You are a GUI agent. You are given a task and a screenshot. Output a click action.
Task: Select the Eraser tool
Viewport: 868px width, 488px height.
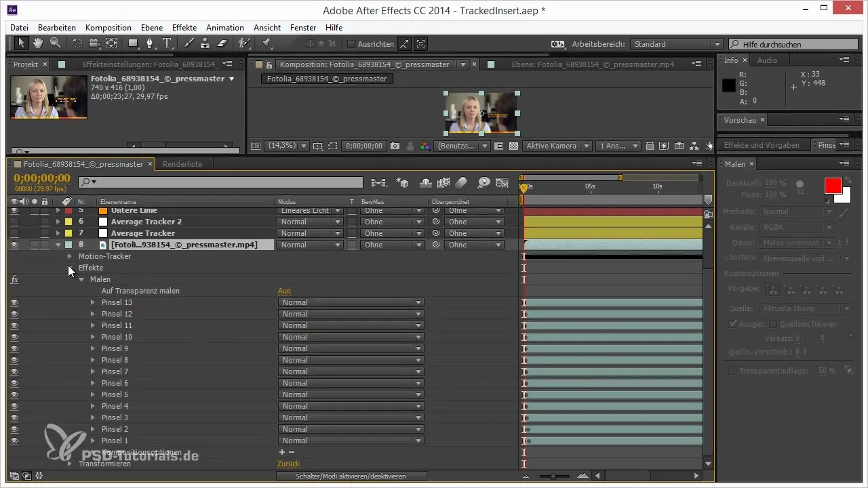point(223,43)
